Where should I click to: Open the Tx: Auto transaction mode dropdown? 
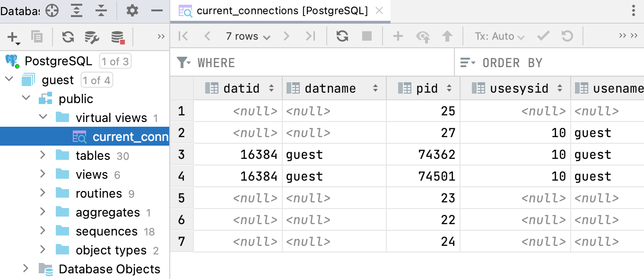(x=500, y=36)
